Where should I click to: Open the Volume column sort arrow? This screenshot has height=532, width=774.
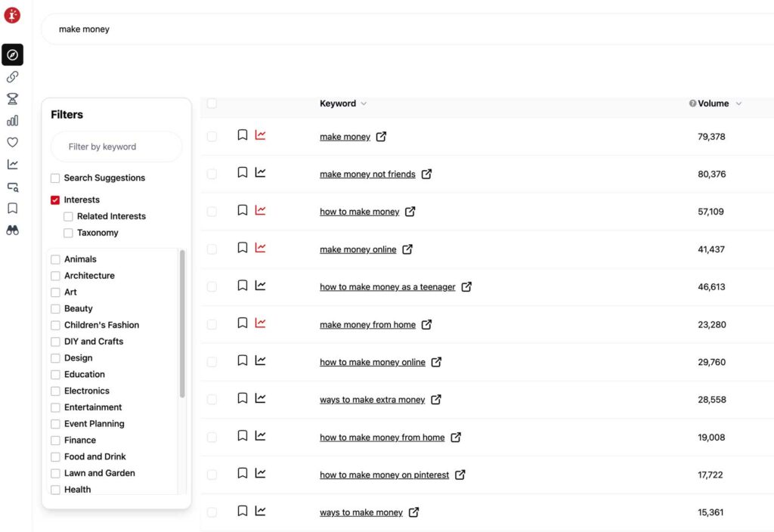point(738,104)
